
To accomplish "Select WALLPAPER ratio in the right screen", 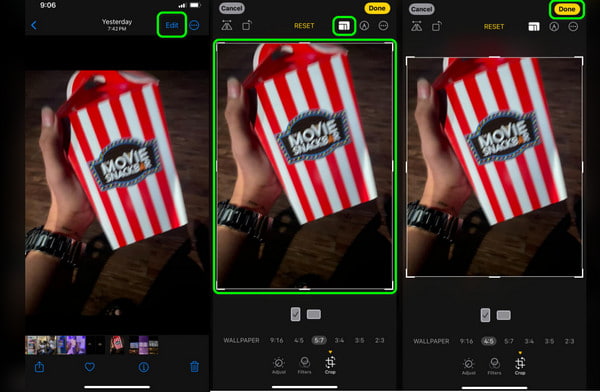I will pyautogui.click(x=431, y=341).
